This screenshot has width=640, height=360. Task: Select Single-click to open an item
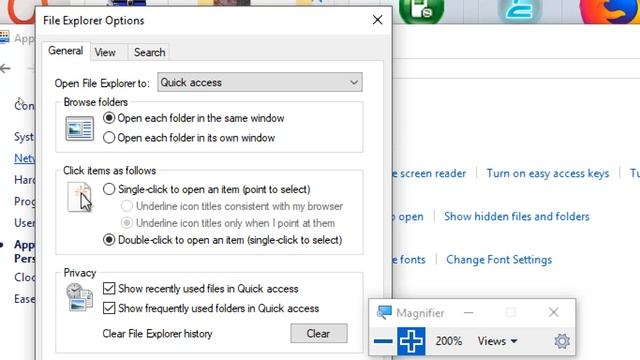pos(207,189)
